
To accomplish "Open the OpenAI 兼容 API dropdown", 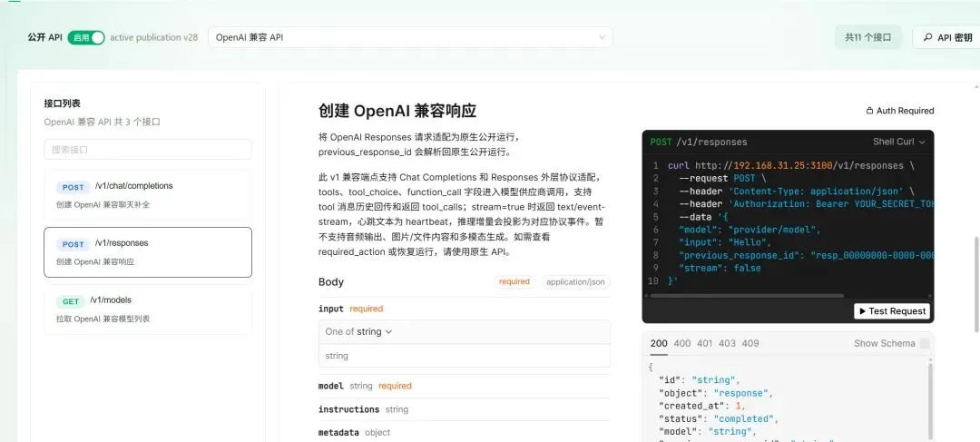I will [410, 37].
